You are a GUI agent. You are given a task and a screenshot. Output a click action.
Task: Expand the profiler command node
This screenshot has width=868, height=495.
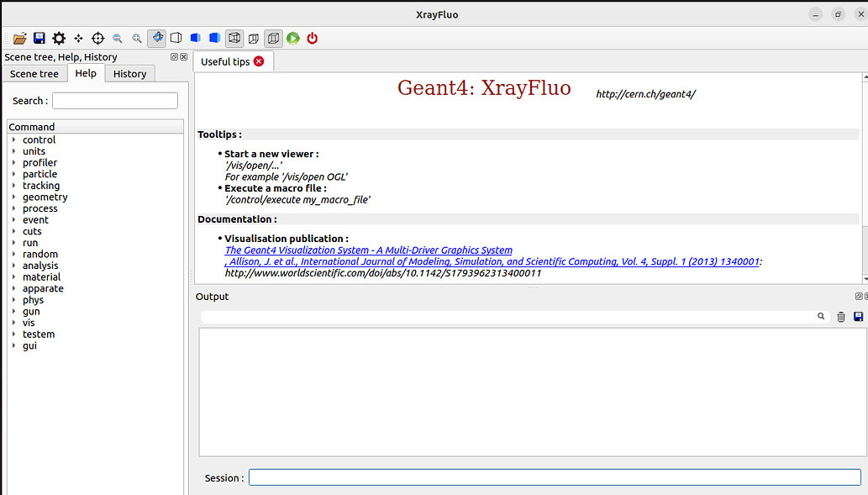click(13, 163)
